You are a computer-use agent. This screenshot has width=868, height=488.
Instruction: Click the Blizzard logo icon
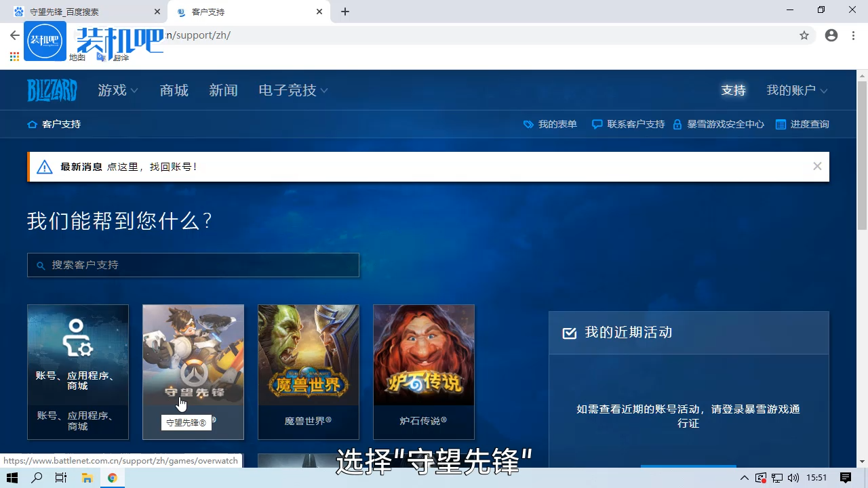[52, 89]
